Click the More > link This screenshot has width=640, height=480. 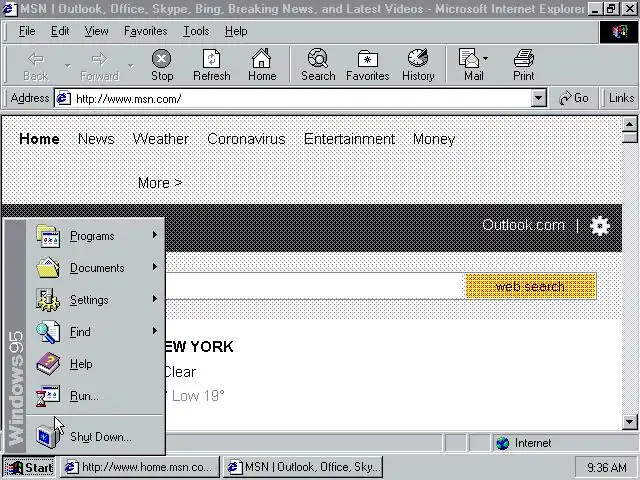tap(160, 183)
